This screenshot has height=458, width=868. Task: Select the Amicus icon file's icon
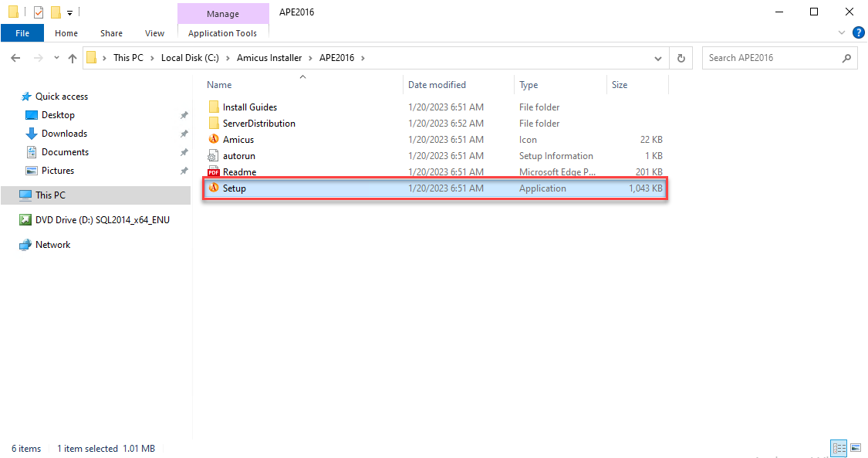tap(214, 139)
